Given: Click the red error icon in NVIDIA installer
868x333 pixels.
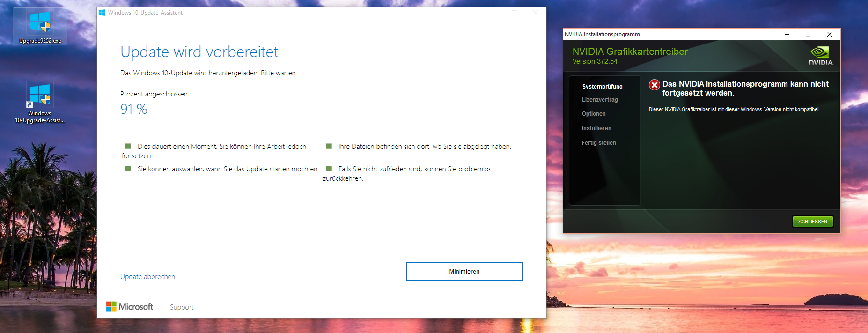Looking at the screenshot, I should pyautogui.click(x=655, y=85).
